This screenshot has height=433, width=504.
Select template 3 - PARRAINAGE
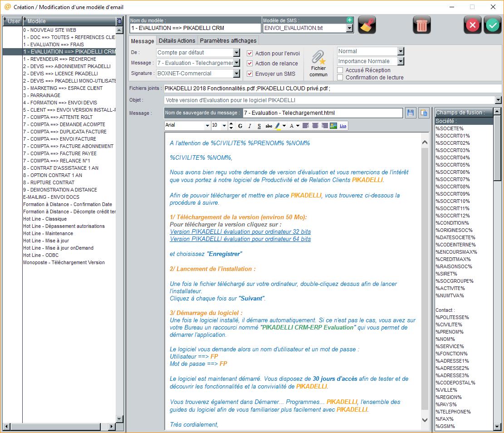coord(69,95)
